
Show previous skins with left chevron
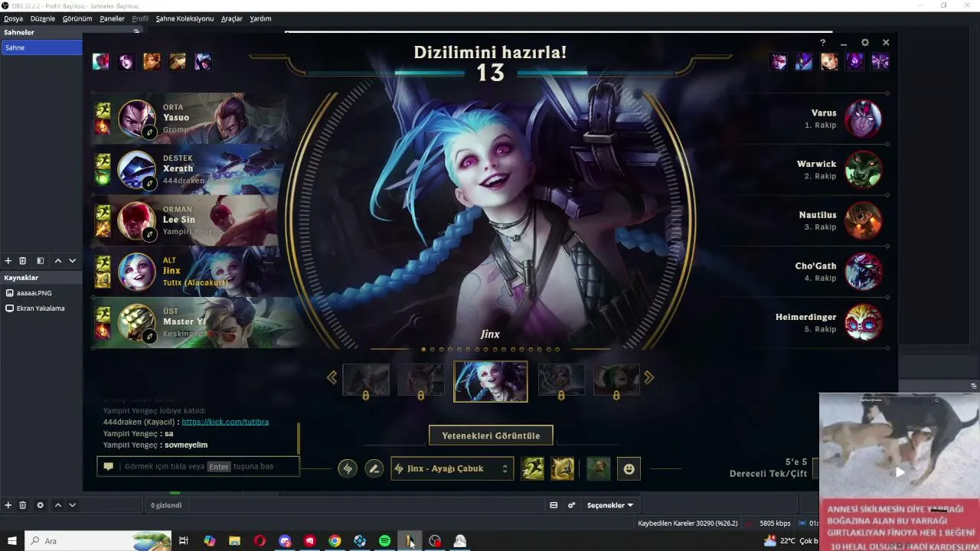coord(332,377)
